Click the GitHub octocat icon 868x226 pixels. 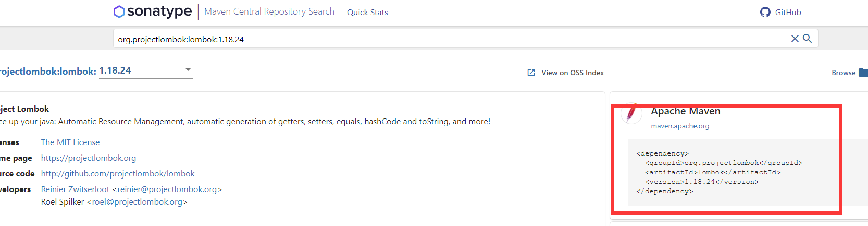tap(765, 12)
